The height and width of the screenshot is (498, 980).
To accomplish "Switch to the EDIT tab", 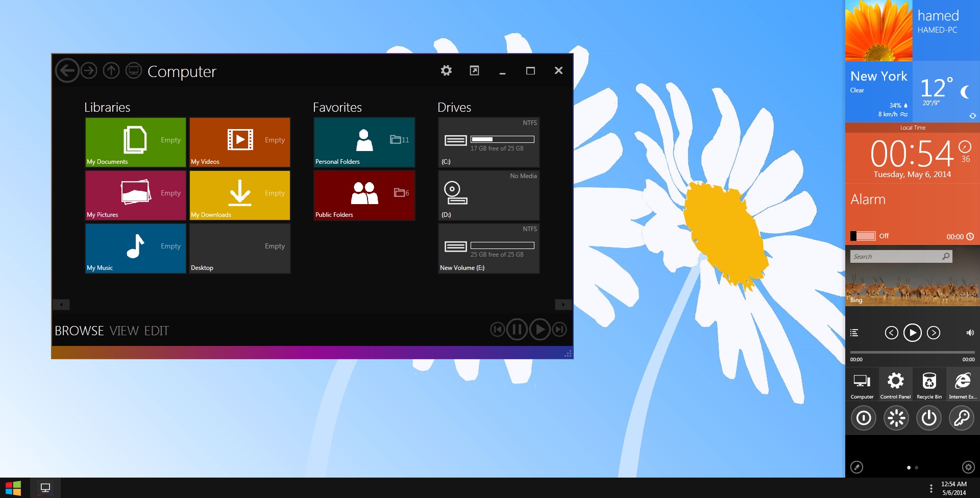I will (x=156, y=331).
